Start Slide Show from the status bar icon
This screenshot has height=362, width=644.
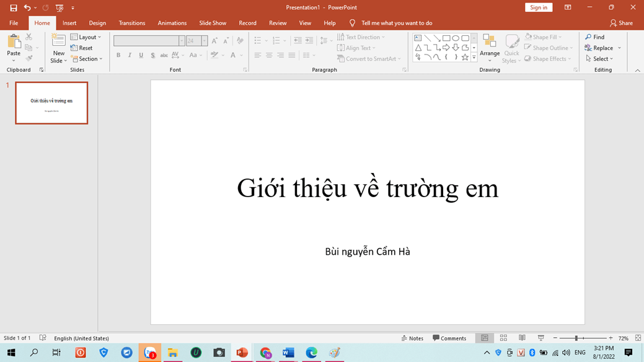[x=540, y=338]
